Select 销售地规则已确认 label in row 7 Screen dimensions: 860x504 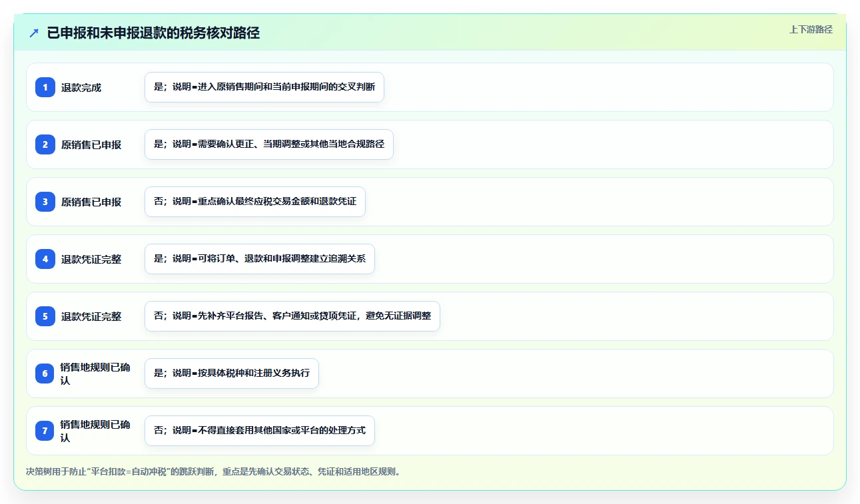point(95,431)
